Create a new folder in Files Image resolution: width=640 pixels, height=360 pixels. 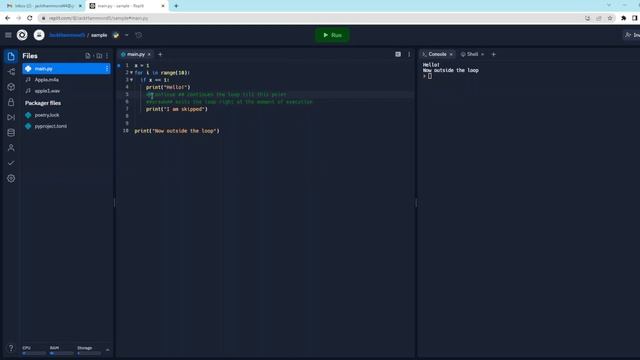99,56
